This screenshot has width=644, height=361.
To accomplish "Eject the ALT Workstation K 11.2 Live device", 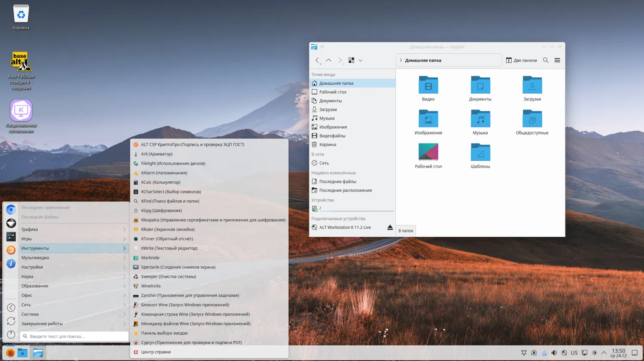I will tap(390, 227).
